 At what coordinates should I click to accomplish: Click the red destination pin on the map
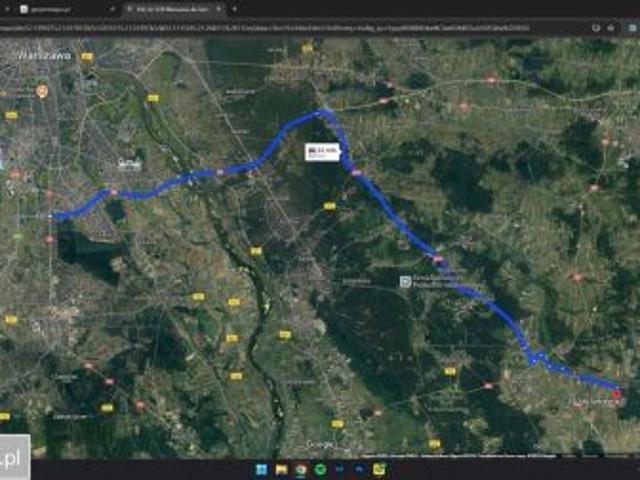tap(616, 393)
